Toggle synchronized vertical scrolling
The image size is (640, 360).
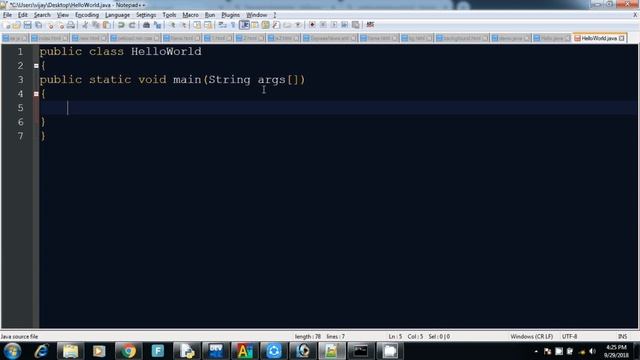(x=197, y=25)
